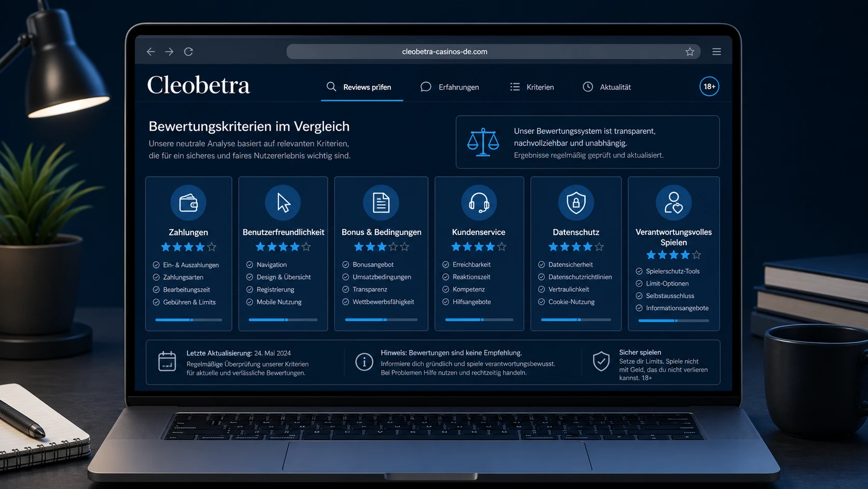Click the list icon beside Kriterien
868x489 pixels.
coord(515,87)
